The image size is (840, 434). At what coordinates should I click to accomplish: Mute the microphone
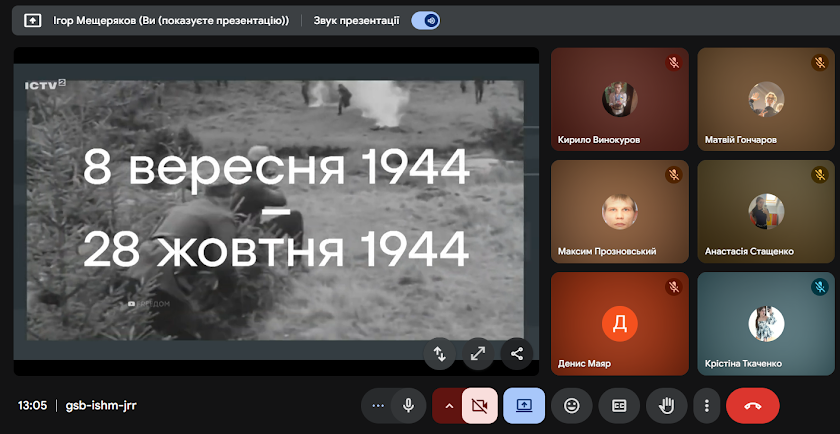[x=408, y=405]
